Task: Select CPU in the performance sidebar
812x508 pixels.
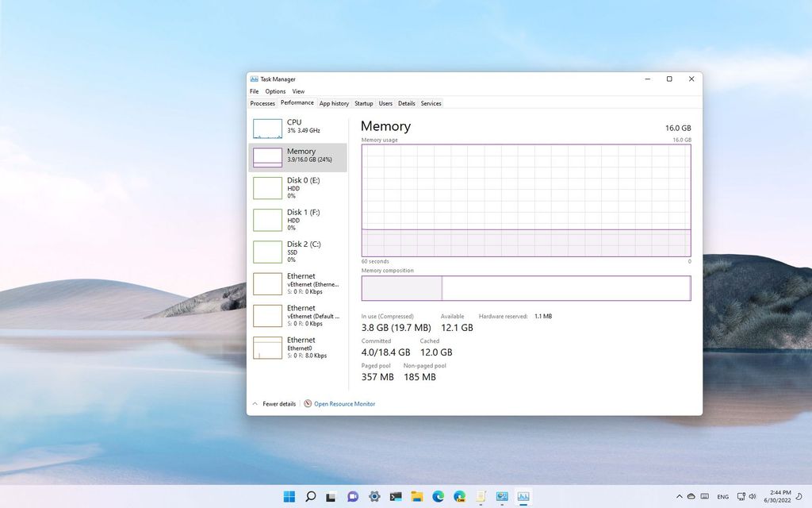Action: 297,125
